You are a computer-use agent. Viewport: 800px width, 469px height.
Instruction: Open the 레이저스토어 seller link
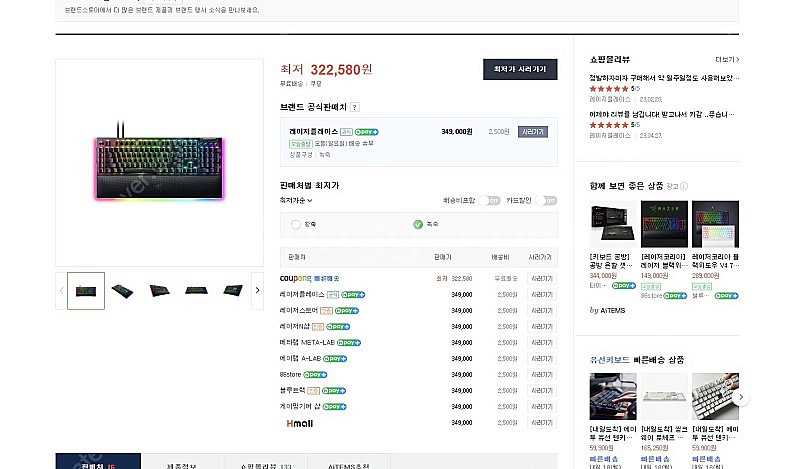[298, 311]
